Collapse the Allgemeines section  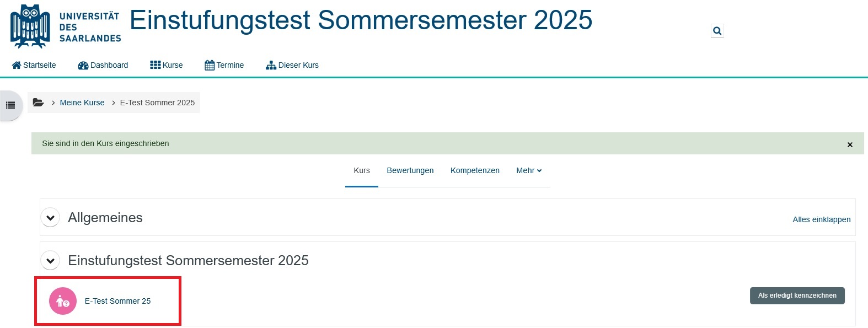(x=50, y=218)
